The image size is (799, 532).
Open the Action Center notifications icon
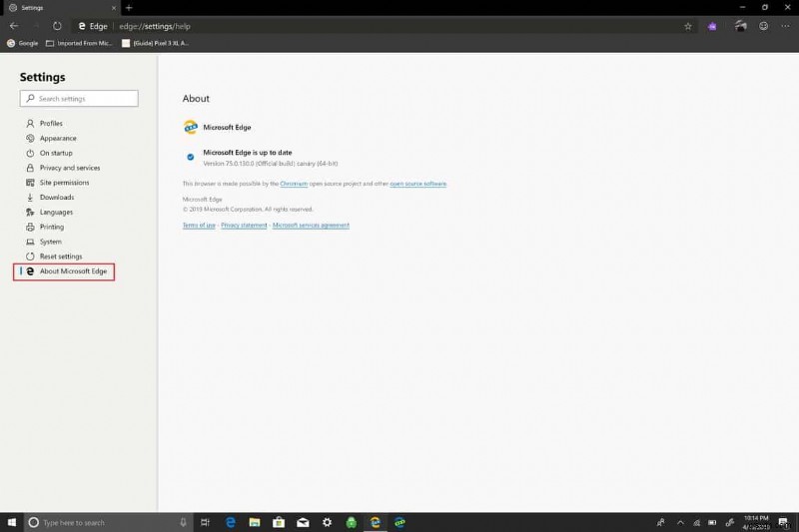tap(784, 522)
